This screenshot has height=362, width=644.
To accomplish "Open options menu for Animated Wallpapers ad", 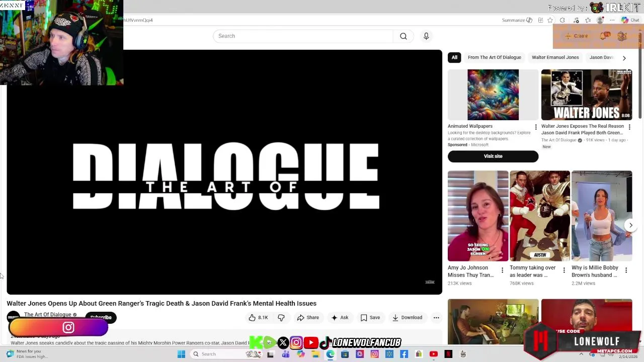I will pos(535,127).
